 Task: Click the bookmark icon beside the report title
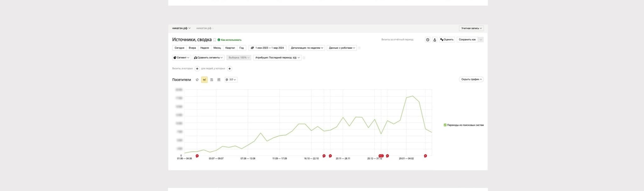(215, 40)
